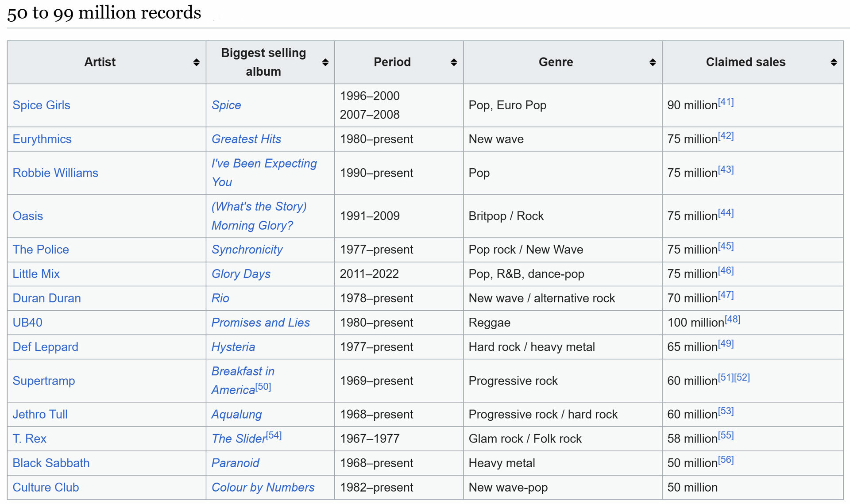Follow citation [53] for Jethro Tull sales
This screenshot has width=850, height=504.
point(726,412)
